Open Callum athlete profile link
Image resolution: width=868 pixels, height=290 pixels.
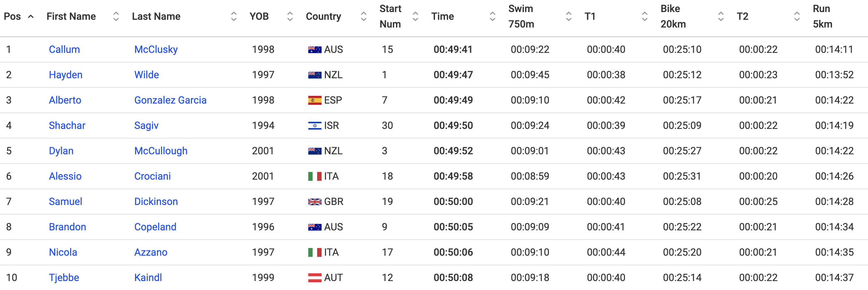point(64,49)
